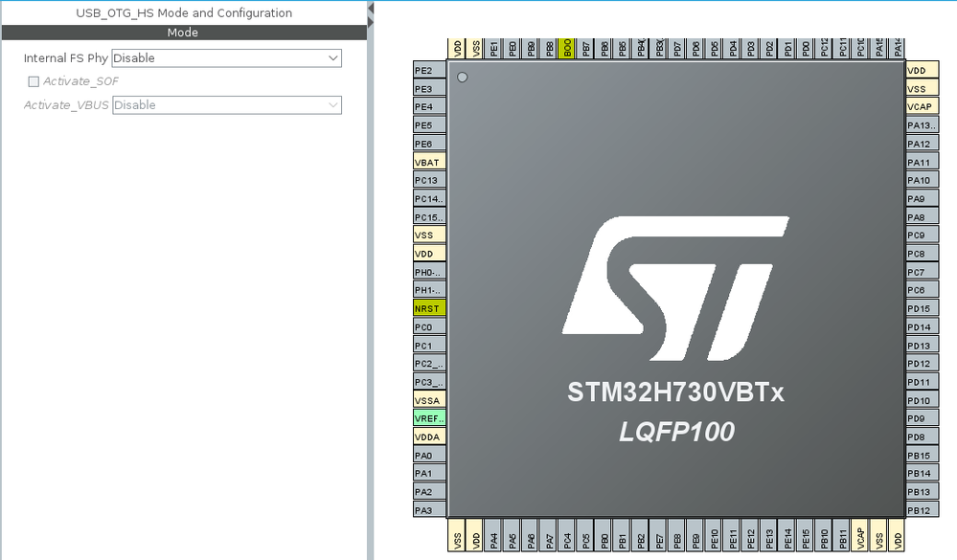
Task: Select the Mode section header
Action: click(x=184, y=33)
